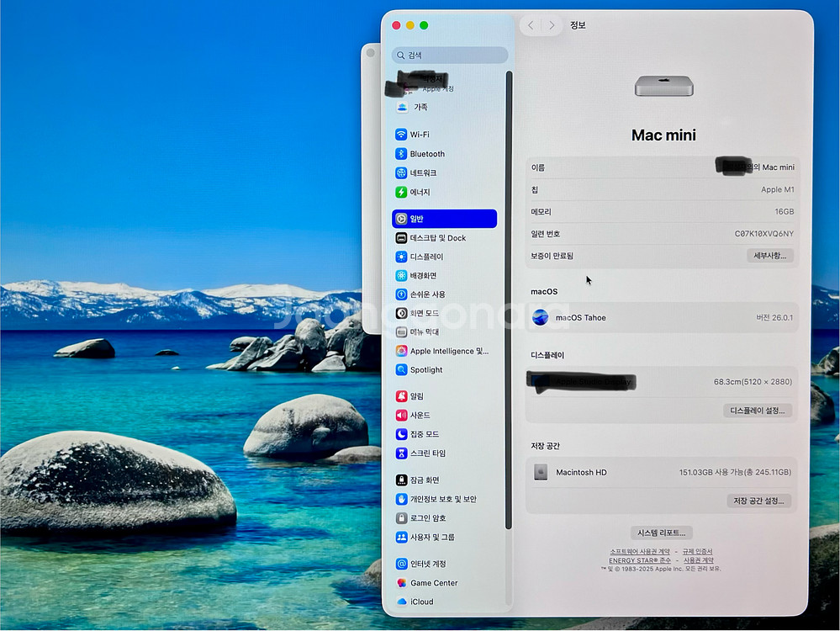Open 디스플레이 설정... button
Screen dimensions: 840x631
[758, 411]
